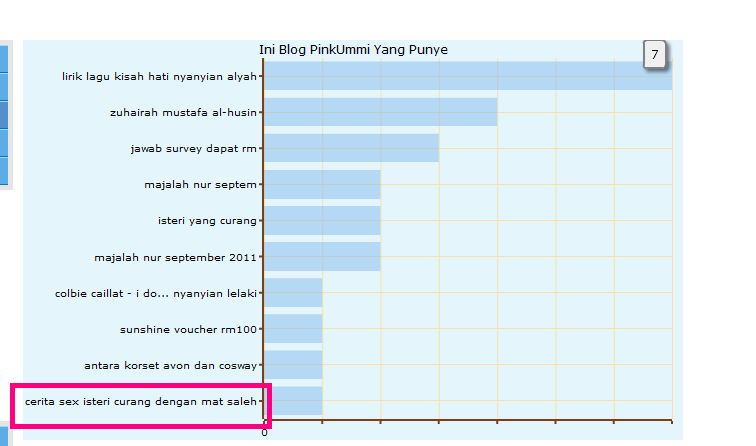Viewport: 756px width, 446px height.
Task: Select the 'antara korset avon dan cosway' label
Action: point(170,365)
